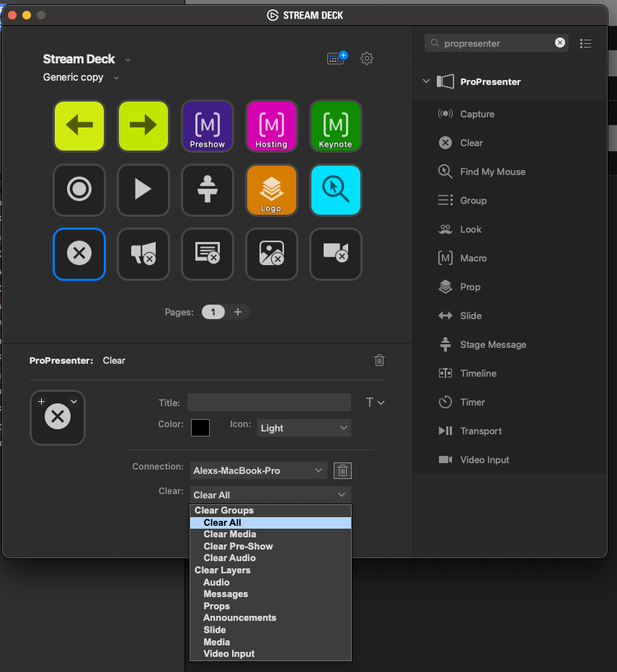Pick Video Input under Clear Layers
Screen dimensions: 617x672
[270, 653]
